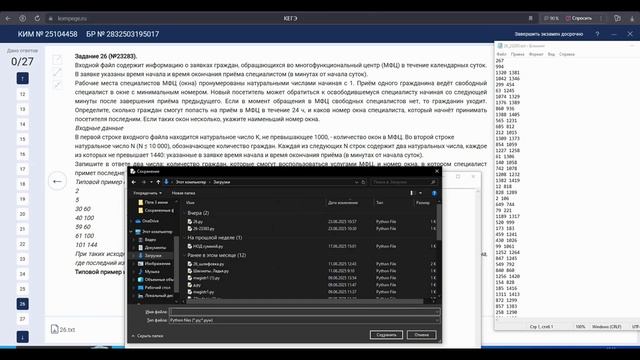Click the exam previous-task arrow button

click(x=58, y=181)
